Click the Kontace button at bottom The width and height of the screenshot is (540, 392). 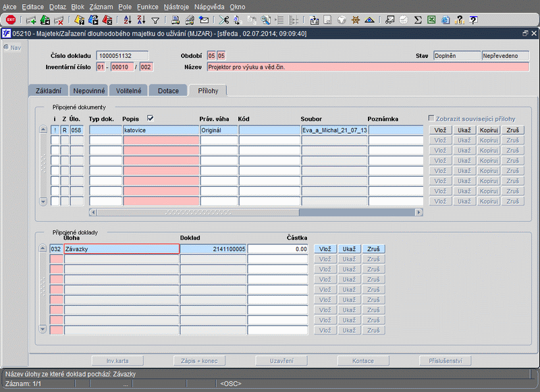click(363, 361)
